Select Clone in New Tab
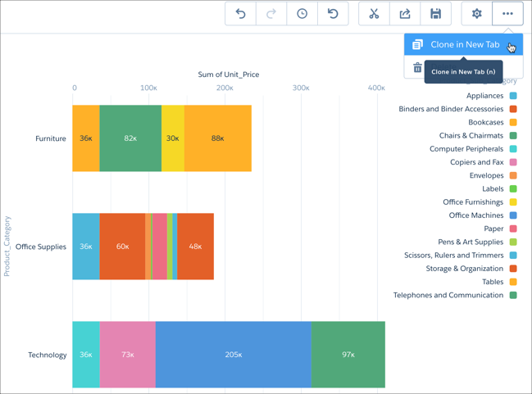The width and height of the screenshot is (532, 394). pyautogui.click(x=463, y=44)
